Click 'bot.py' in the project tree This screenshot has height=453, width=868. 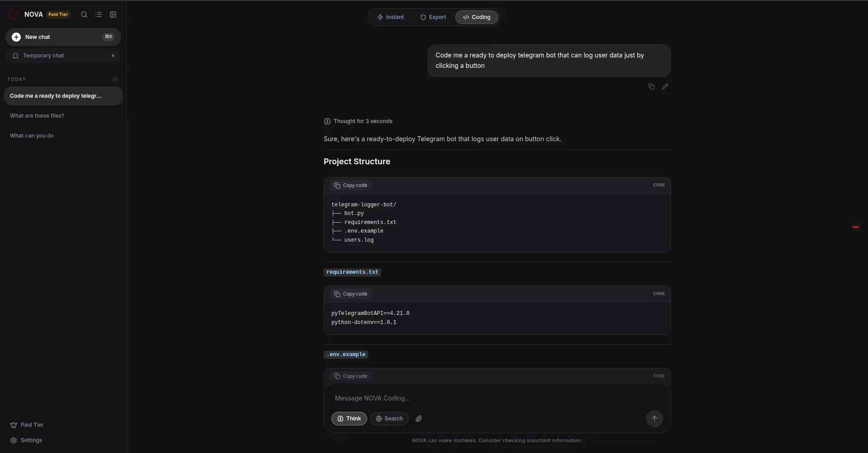(x=354, y=214)
